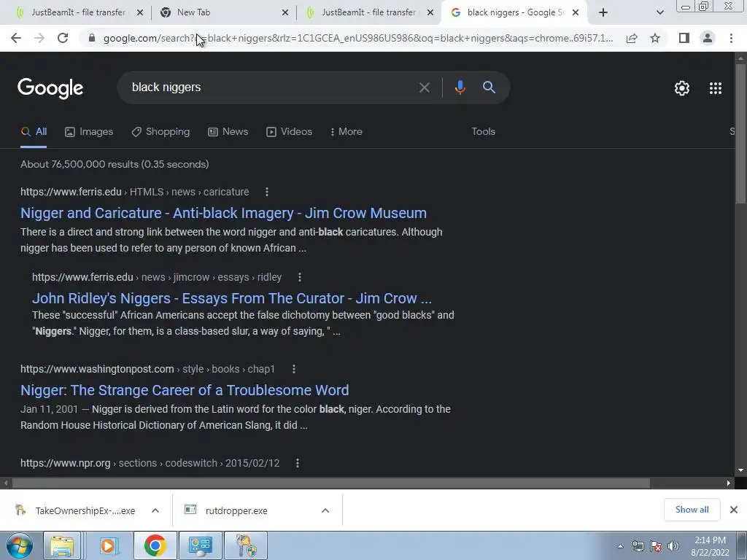Clear the search box text
Image resolution: width=747 pixels, height=560 pixels.
click(x=424, y=87)
